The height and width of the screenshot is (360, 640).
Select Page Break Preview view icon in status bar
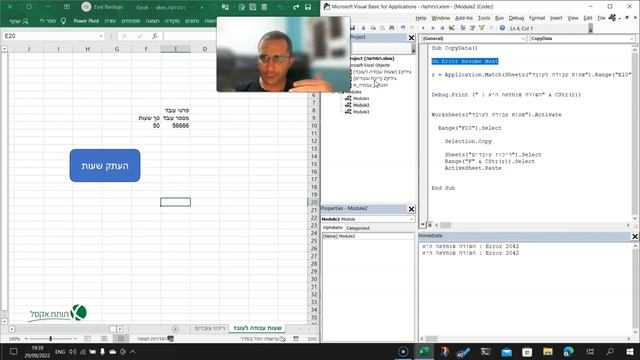point(87,338)
